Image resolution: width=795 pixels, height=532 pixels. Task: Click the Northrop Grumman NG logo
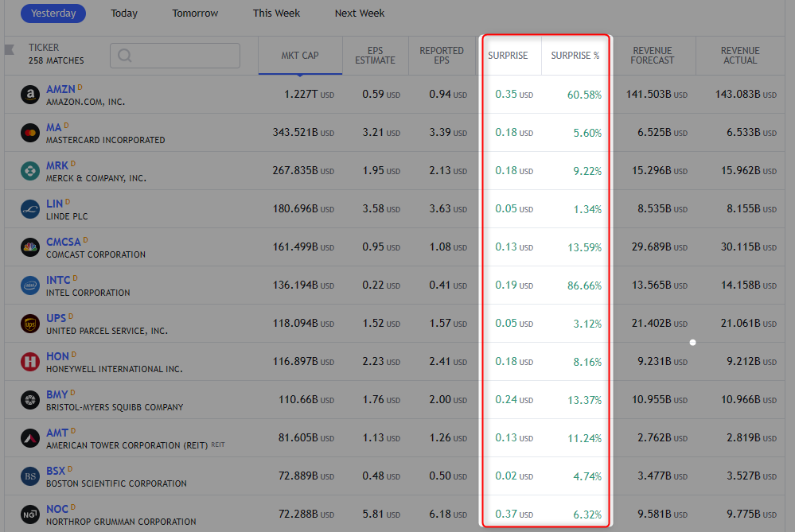click(30, 515)
